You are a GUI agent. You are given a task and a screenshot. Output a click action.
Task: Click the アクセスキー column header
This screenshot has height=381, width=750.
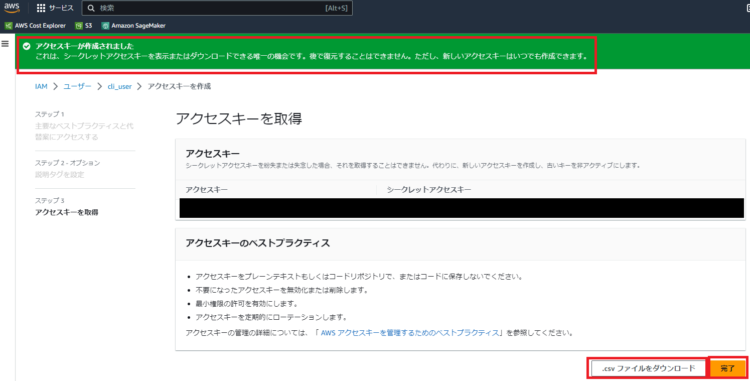207,190
